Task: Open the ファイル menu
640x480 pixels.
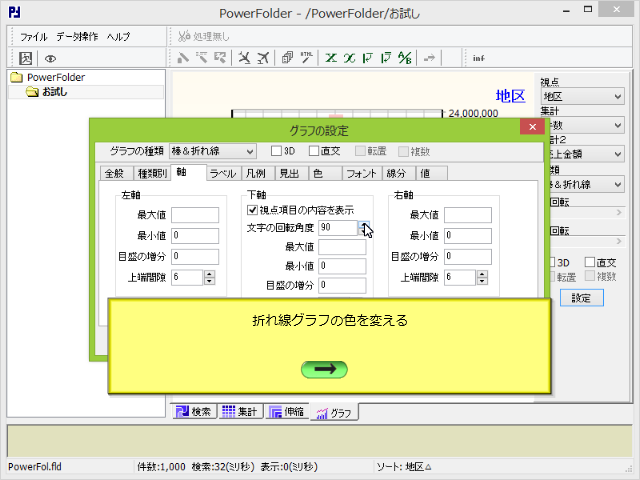Action: click(34, 37)
